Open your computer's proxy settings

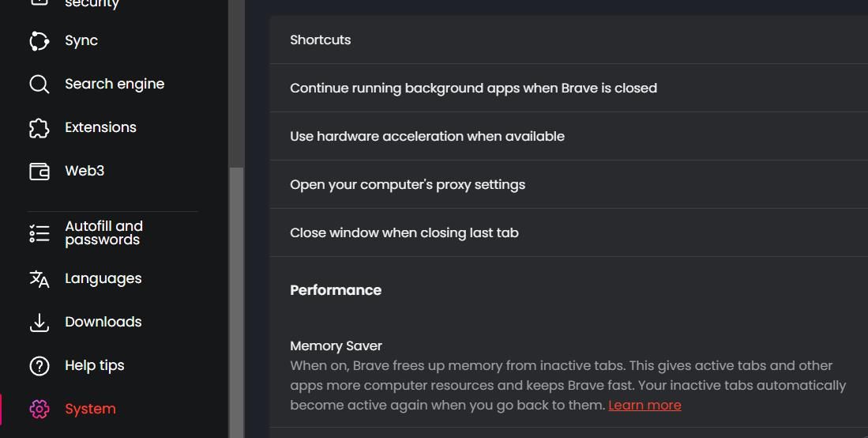point(408,185)
